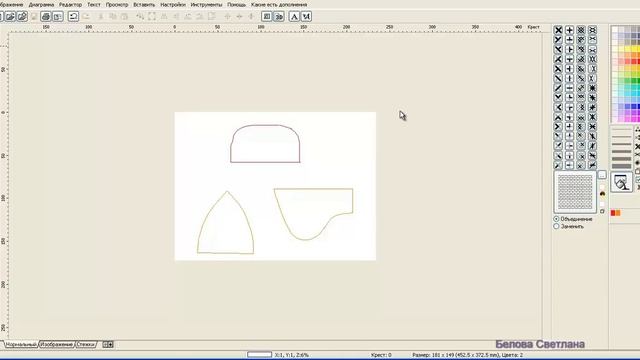640x360 pixels.
Task: Switch to the Нормальный tab
Action: pos(21,345)
